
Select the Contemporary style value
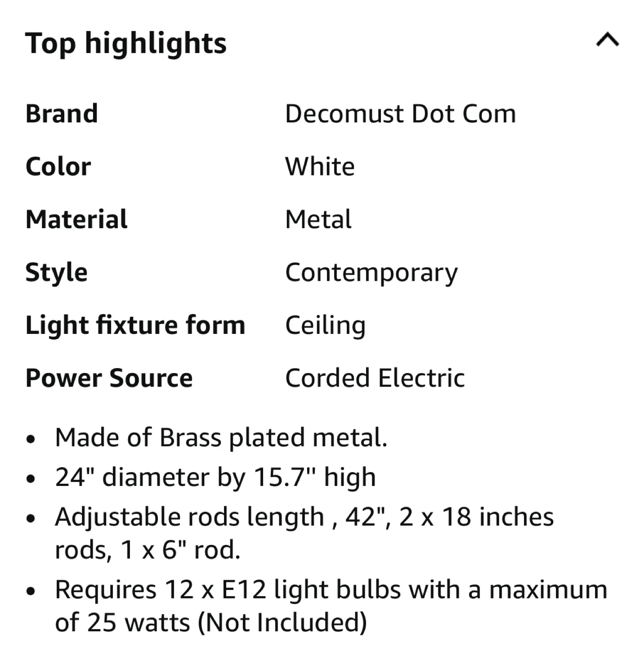click(371, 272)
